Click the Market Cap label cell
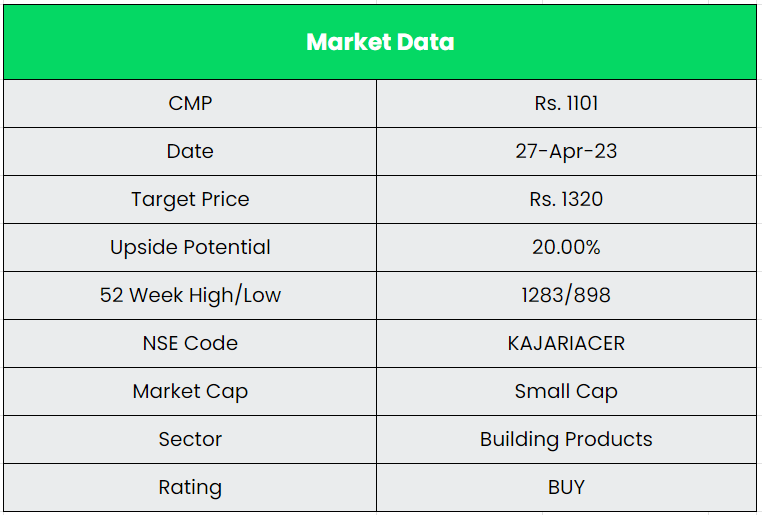 190,391
